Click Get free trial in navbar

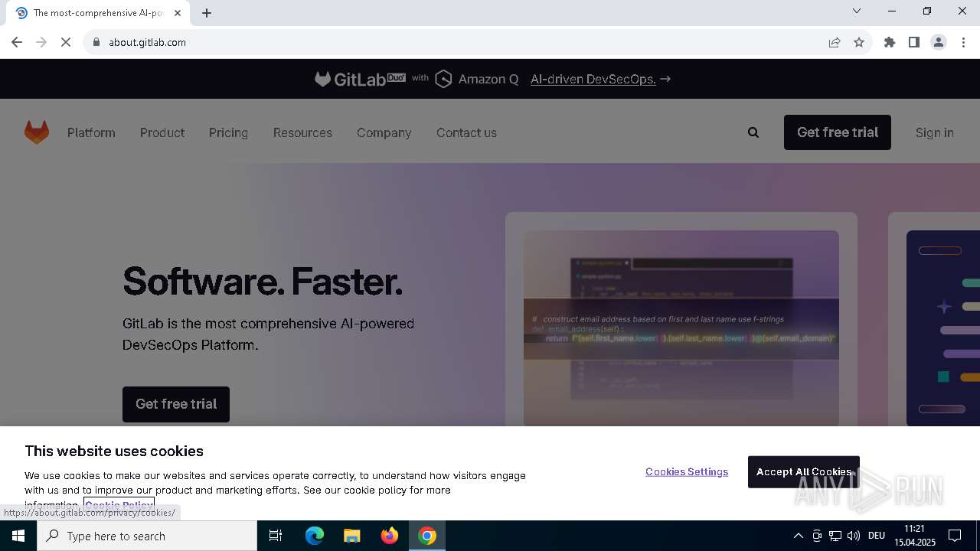838,132
